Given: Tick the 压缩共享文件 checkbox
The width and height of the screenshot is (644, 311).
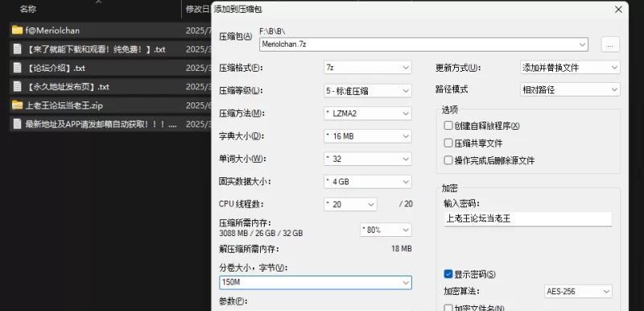Looking at the screenshot, I should tap(448, 143).
